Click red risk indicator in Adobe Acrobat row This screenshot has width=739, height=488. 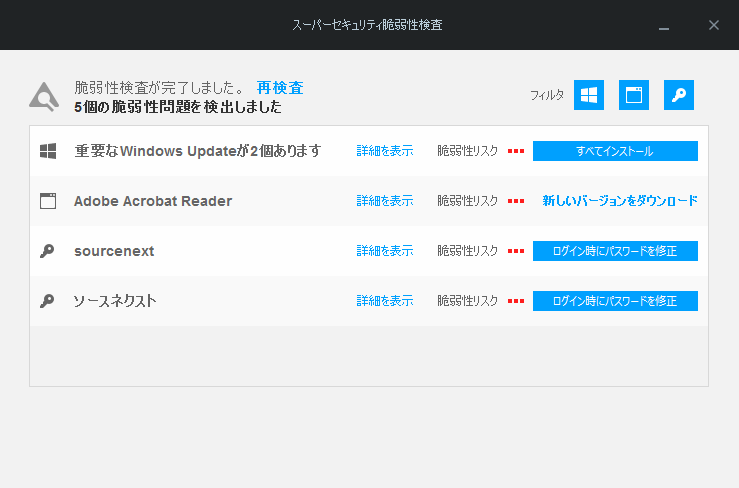tap(516, 201)
